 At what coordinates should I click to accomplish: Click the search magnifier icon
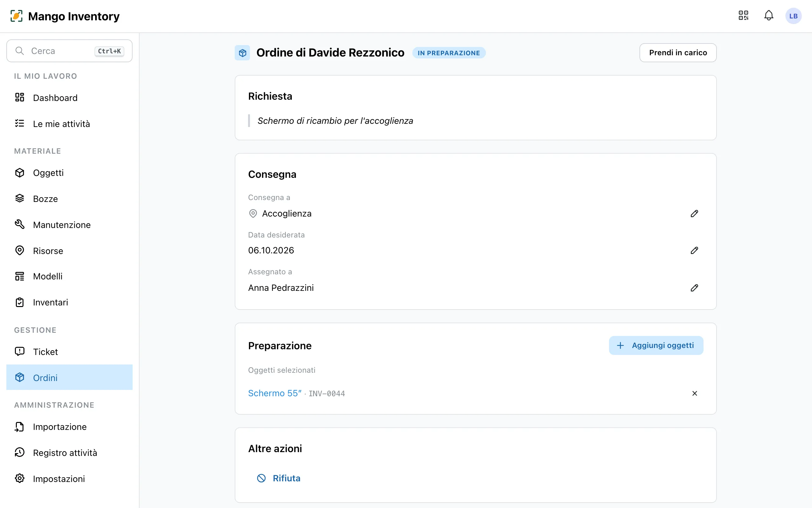pyautogui.click(x=20, y=51)
